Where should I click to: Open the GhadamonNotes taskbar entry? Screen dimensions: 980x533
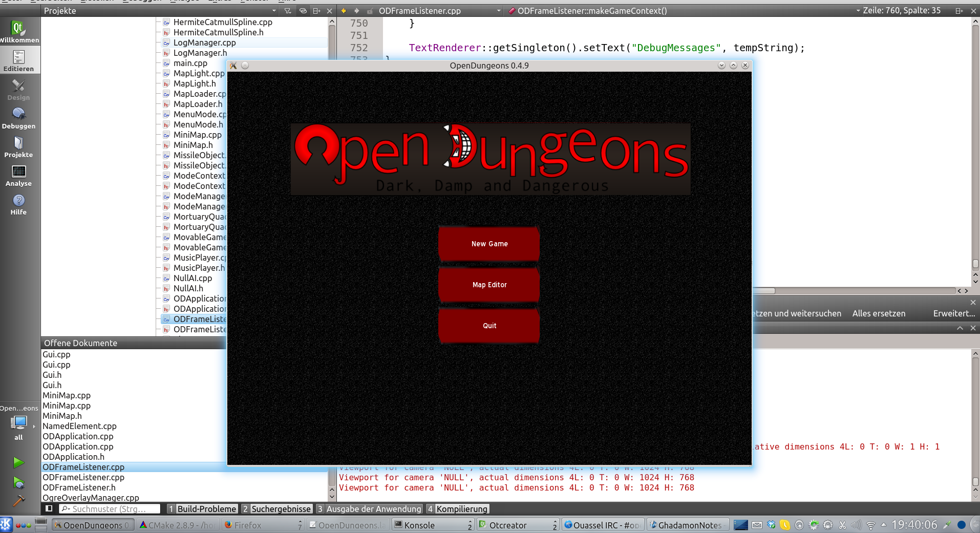[688, 525]
